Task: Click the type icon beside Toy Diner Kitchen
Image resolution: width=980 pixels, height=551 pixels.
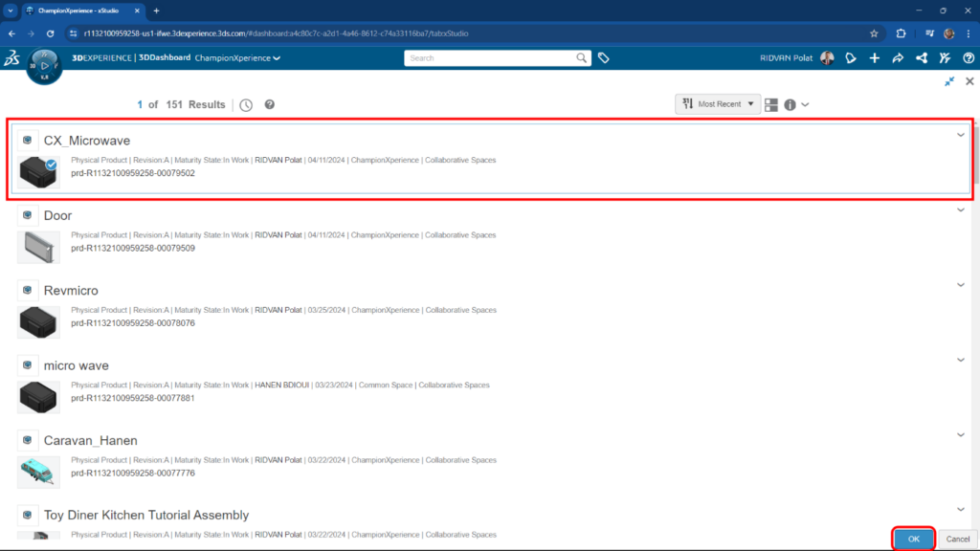Action: [28, 515]
